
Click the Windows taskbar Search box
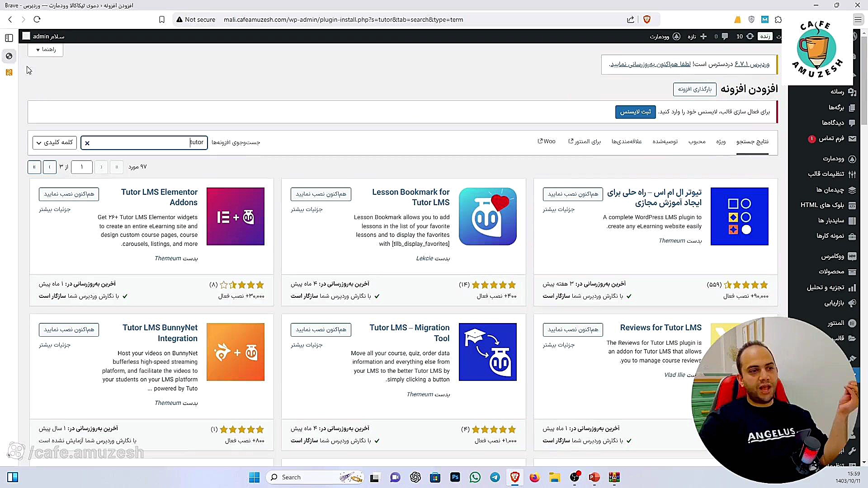click(x=315, y=477)
